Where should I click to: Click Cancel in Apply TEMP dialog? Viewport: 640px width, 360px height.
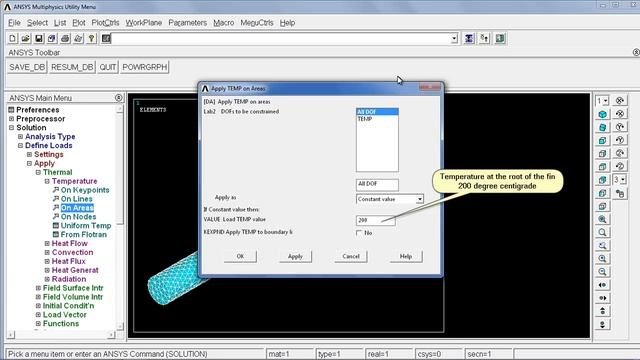tap(351, 256)
